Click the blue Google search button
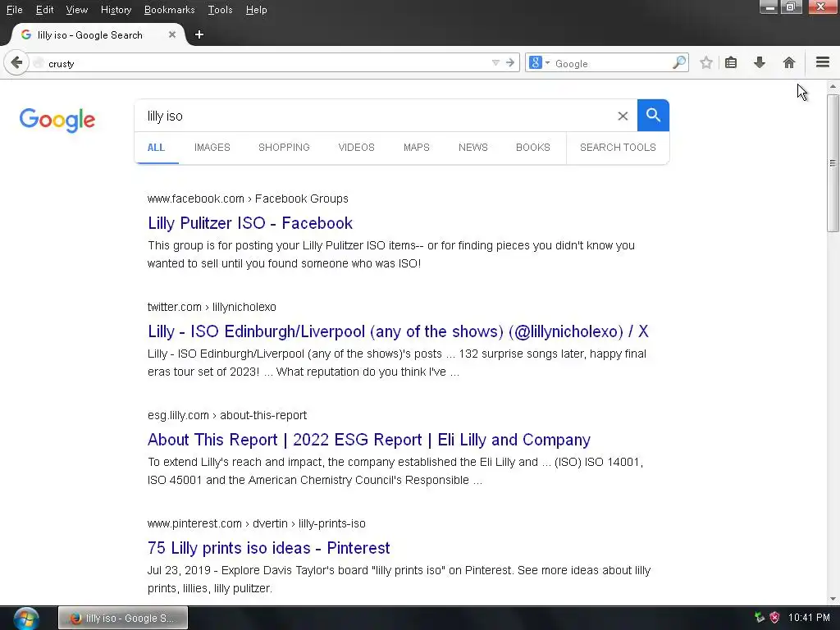 pyautogui.click(x=653, y=115)
